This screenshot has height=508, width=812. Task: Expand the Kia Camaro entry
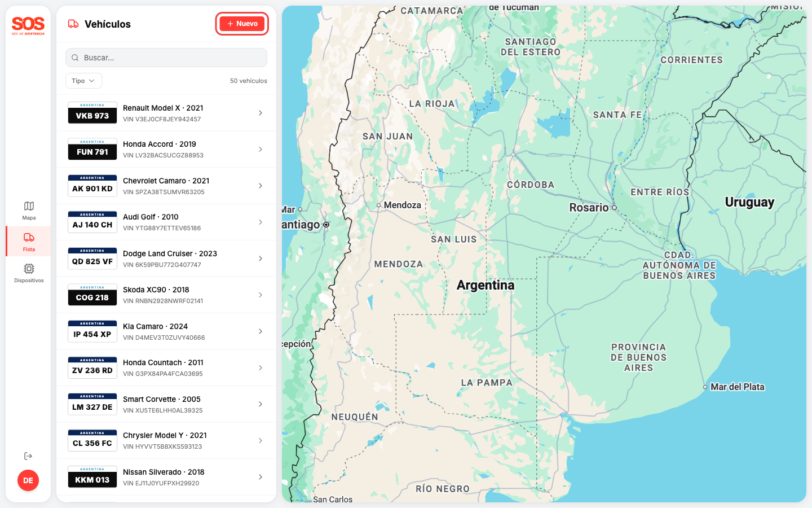260,331
